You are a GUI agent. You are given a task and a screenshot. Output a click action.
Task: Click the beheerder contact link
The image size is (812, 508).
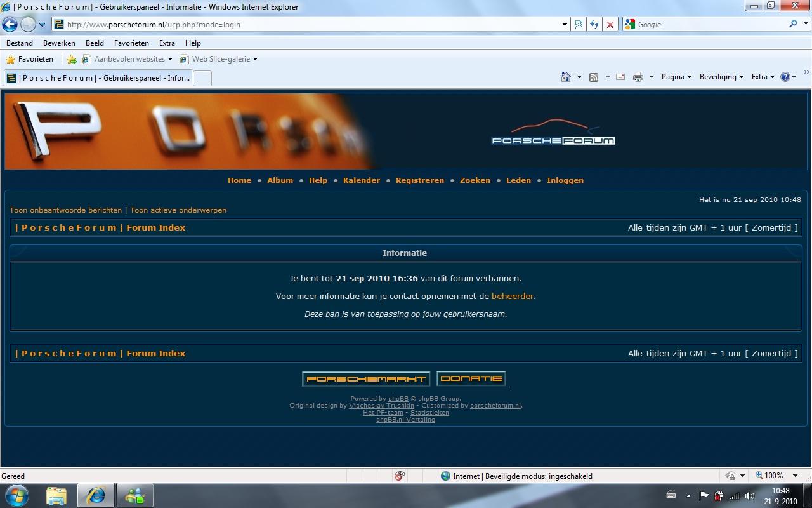pyautogui.click(x=512, y=296)
